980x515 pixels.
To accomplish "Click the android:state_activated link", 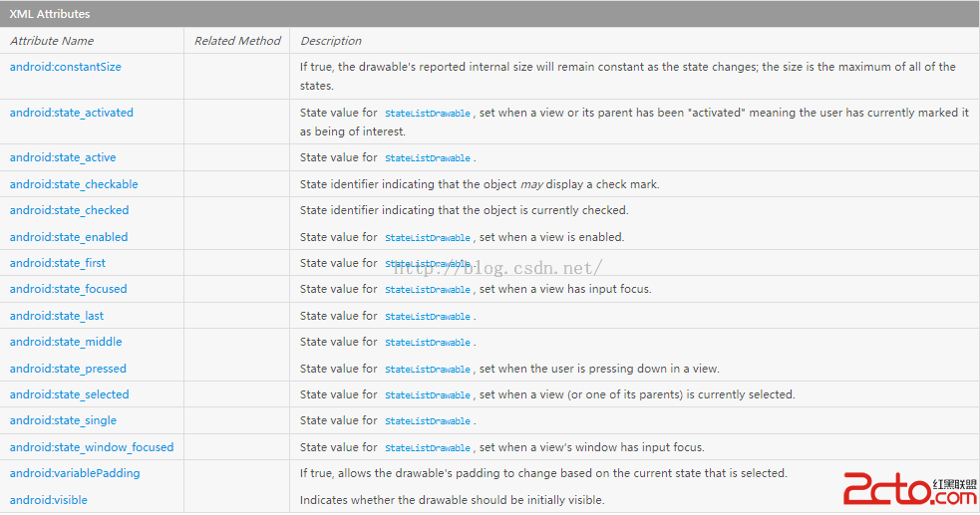I will coord(72,113).
